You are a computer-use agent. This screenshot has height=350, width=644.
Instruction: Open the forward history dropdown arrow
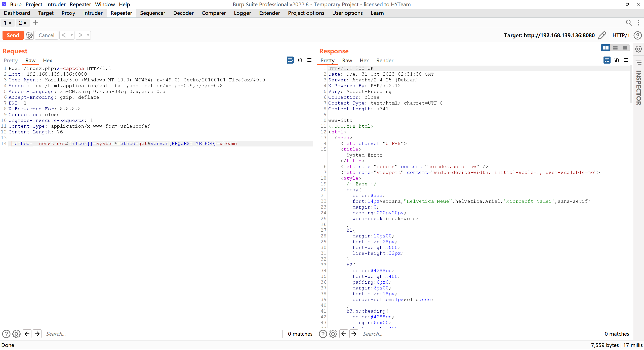pyautogui.click(x=88, y=35)
